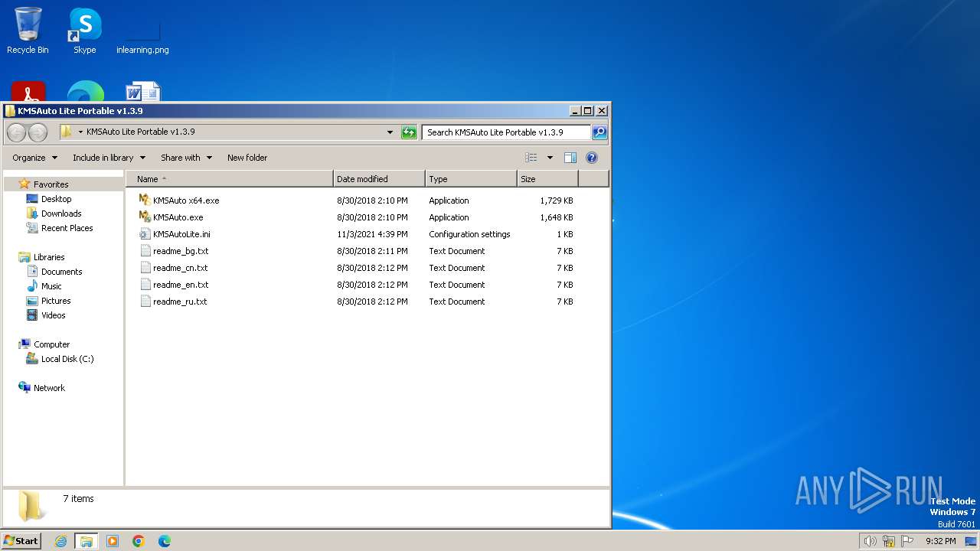Select Libraries in the navigation pane
The image size is (980, 551).
click(x=49, y=257)
